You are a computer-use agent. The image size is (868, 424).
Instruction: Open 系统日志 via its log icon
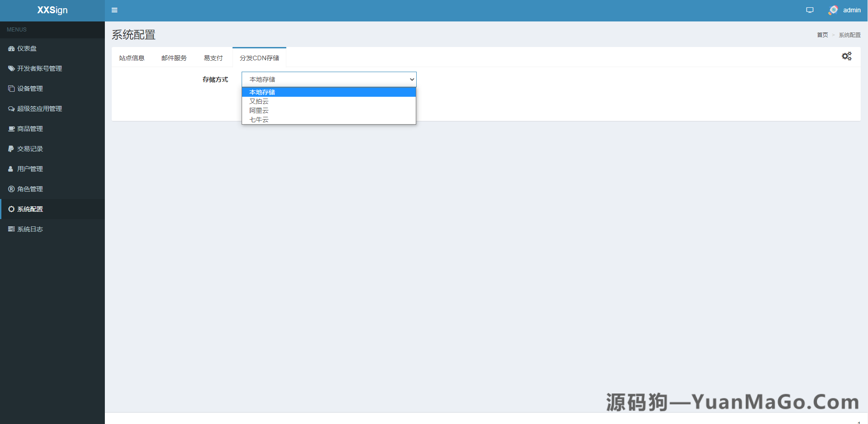tap(11, 229)
